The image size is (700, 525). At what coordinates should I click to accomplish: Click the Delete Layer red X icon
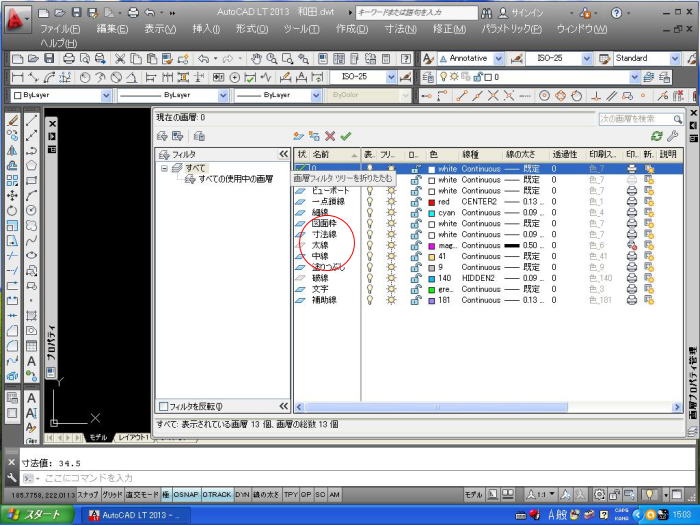(330, 136)
